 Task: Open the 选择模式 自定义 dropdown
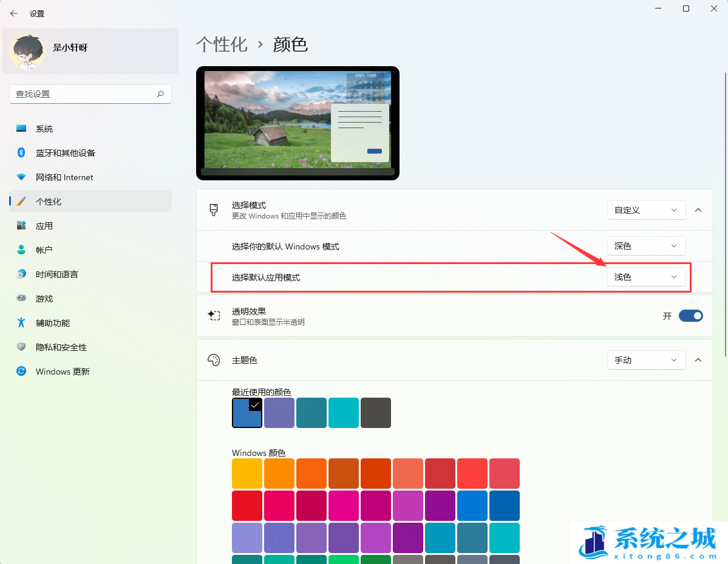click(x=646, y=210)
